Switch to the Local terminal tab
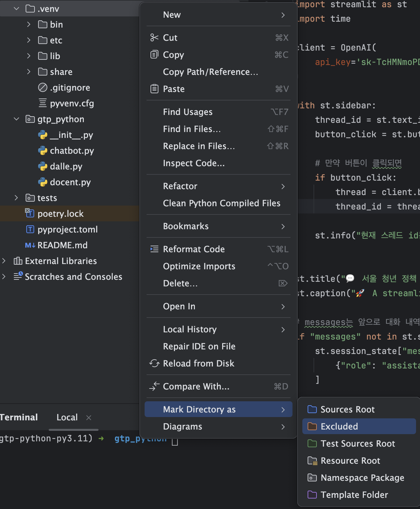420x509 pixels. tap(67, 417)
